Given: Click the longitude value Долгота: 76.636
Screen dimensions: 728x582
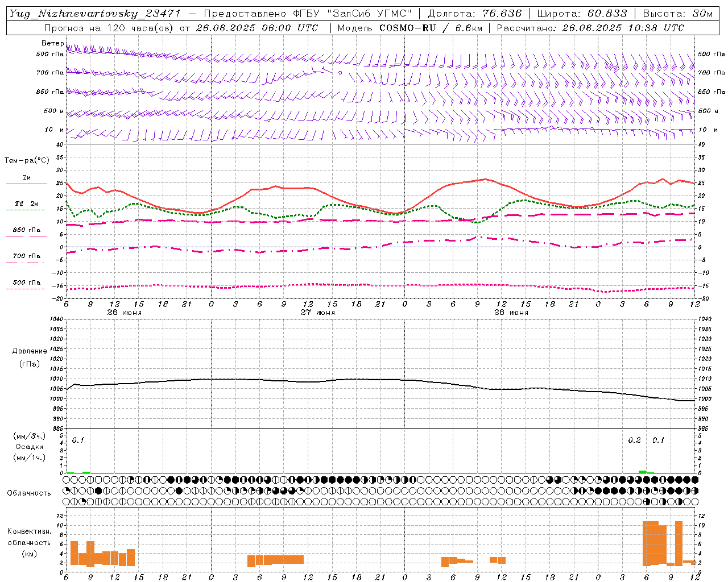Looking at the screenshot, I should pyautogui.click(x=474, y=14).
